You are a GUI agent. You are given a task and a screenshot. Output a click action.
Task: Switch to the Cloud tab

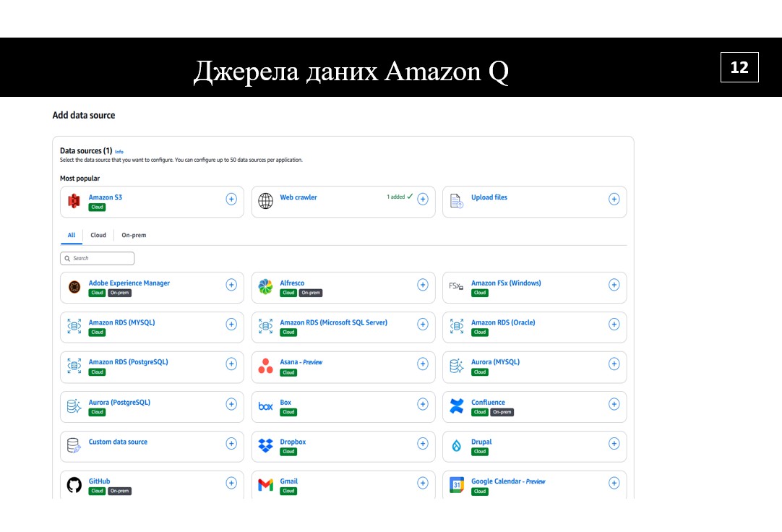point(98,235)
